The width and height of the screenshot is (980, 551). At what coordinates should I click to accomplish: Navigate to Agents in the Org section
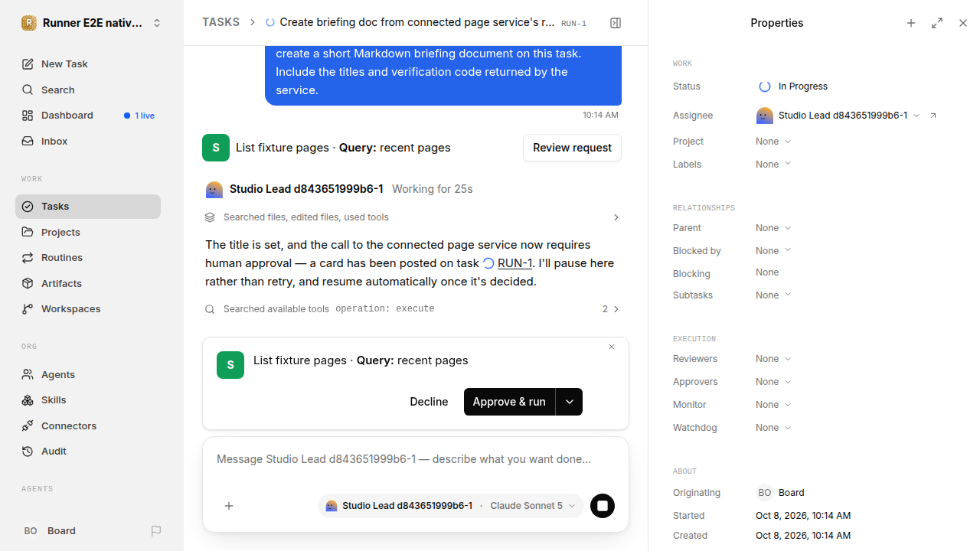88,374
